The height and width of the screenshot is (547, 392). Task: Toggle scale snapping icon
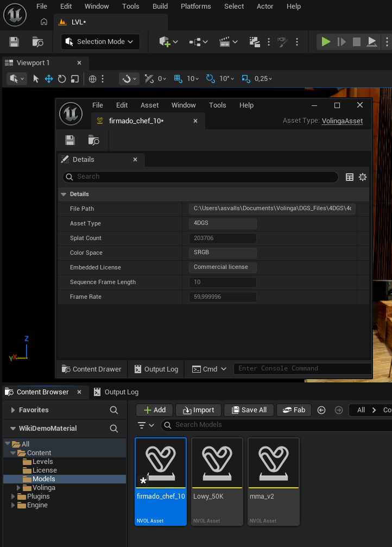[x=246, y=79]
